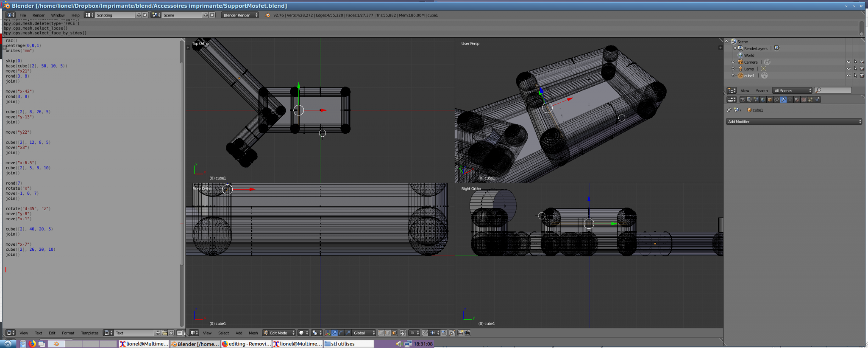Screen dimensions: 868x348
Task: Open the Add Modifier dropdown
Action: pos(794,122)
